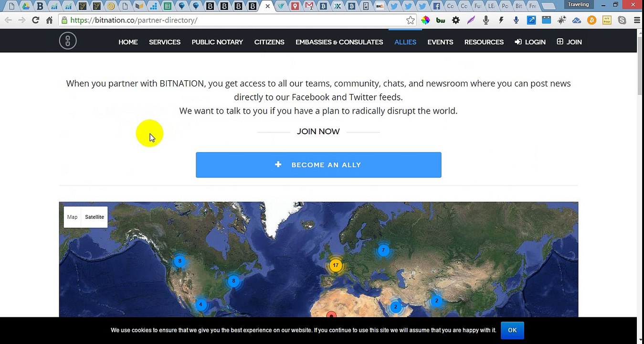The width and height of the screenshot is (644, 344).
Task: Open the browser home page
Action: (49, 20)
